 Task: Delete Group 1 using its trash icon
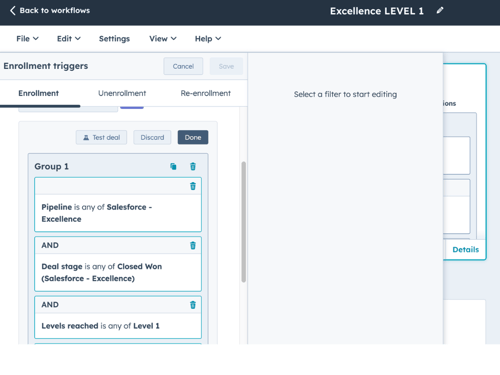[x=193, y=166]
